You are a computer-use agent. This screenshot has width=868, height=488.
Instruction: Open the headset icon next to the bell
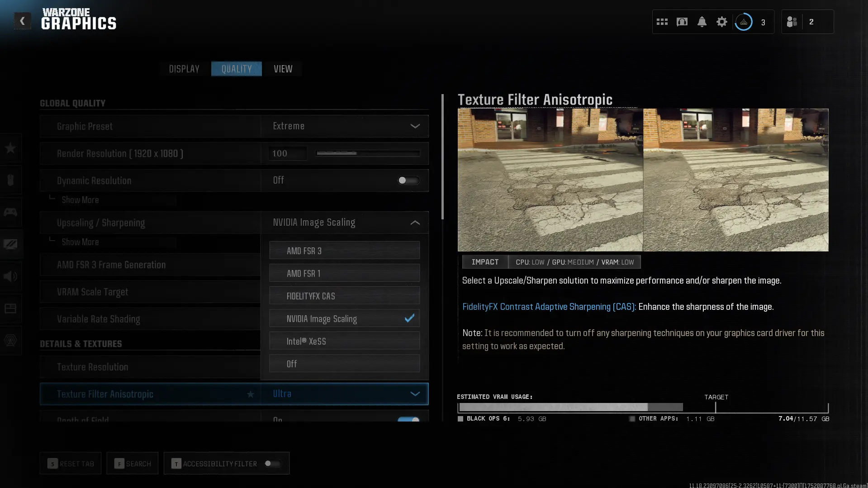pyautogui.click(x=682, y=22)
